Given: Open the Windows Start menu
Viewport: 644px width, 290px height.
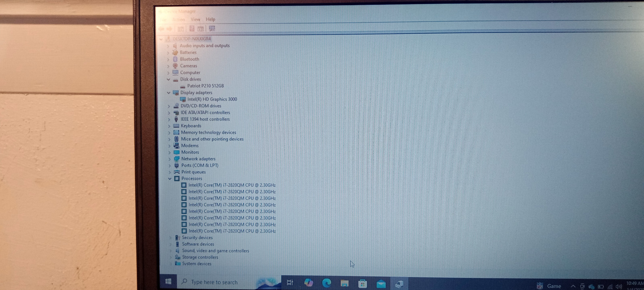Looking at the screenshot, I should coord(168,282).
